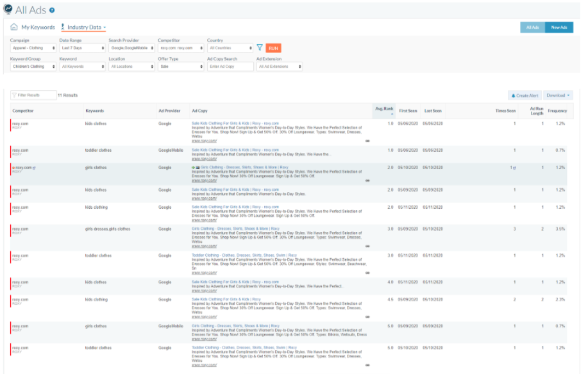588x374 pixels.
Task: Open the Date Range dropdown
Action: pyautogui.click(x=83, y=48)
